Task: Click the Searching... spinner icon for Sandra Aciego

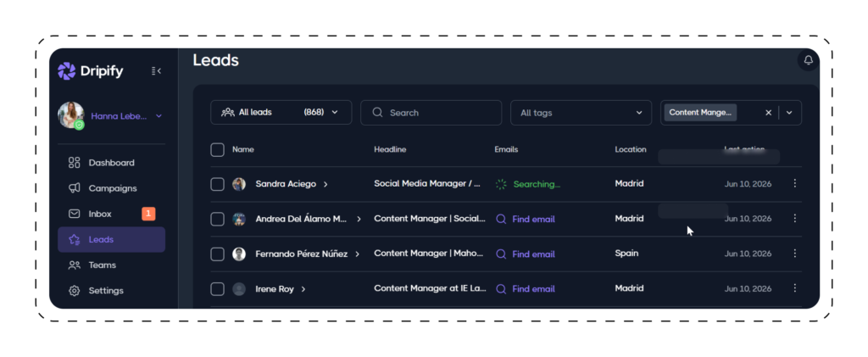Action: 501,184
